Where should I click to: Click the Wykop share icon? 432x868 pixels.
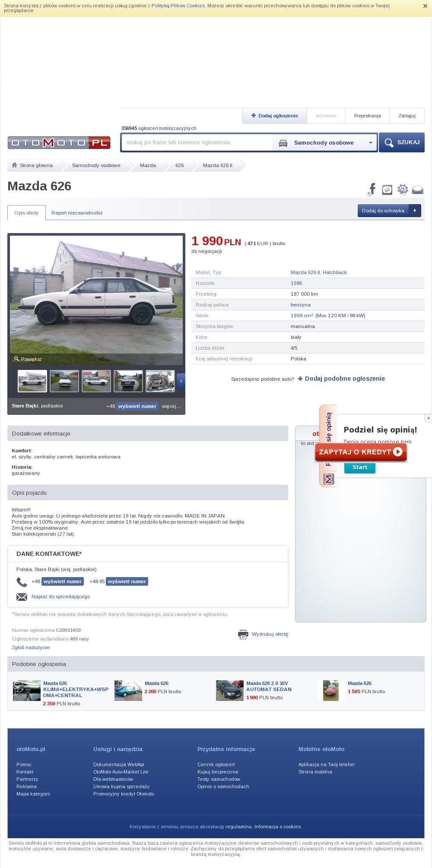387,189
